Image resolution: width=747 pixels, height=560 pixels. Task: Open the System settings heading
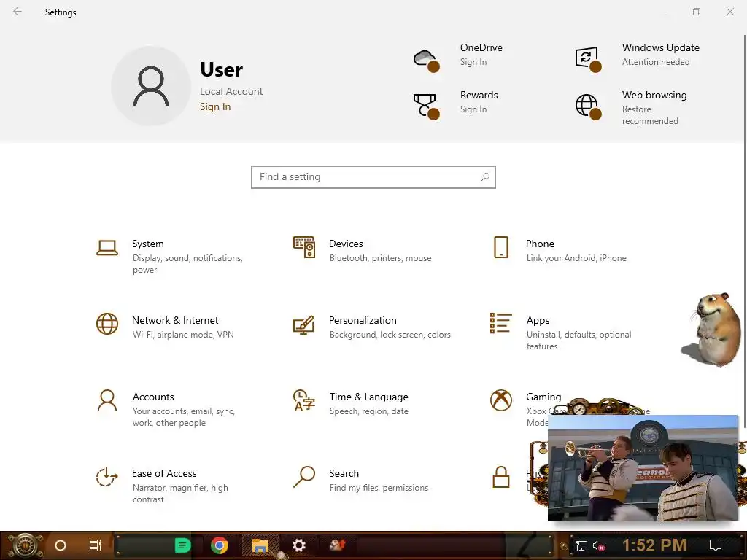click(x=147, y=244)
